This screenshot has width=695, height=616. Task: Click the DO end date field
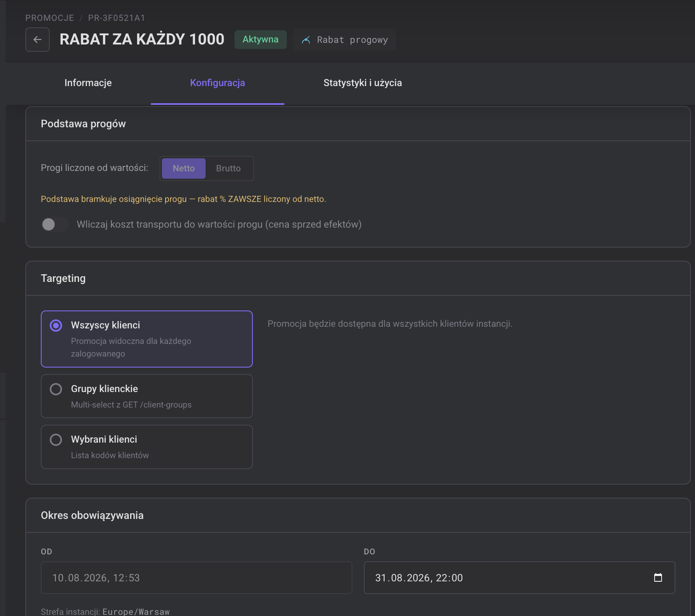[x=519, y=578]
